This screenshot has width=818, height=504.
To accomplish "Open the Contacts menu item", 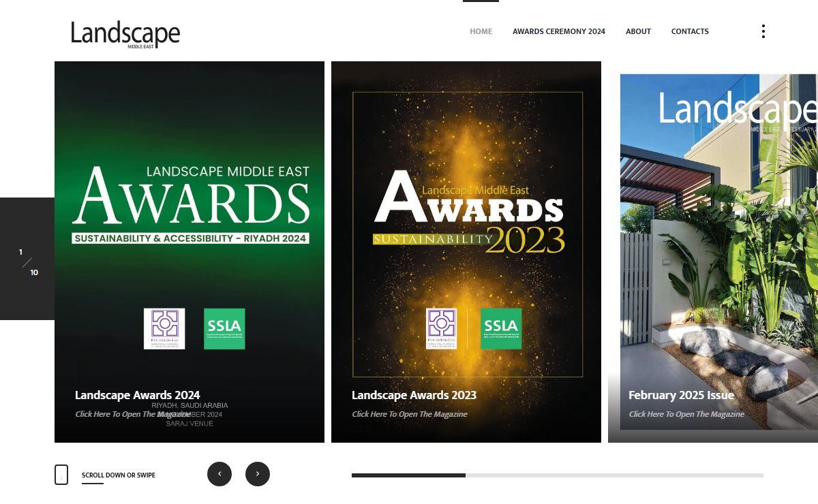I will pos(690,31).
